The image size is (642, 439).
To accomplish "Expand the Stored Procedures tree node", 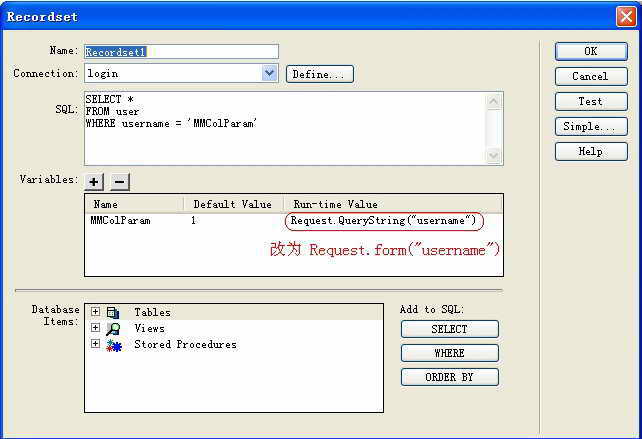I will point(95,344).
